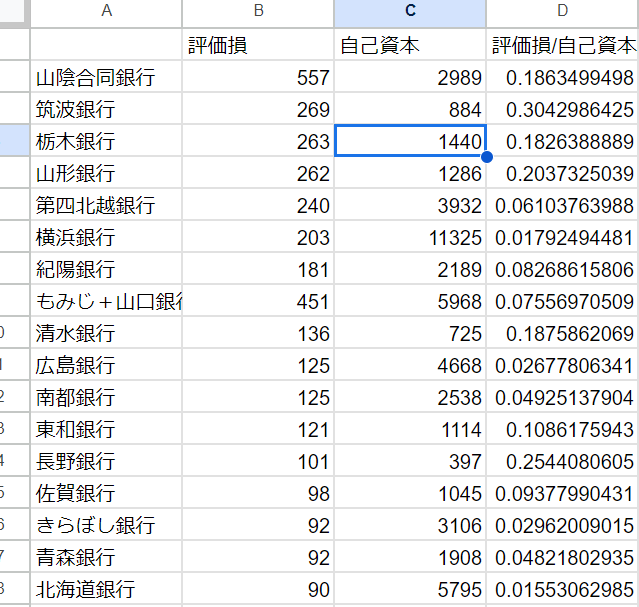The image size is (639, 607).
Task: Click value 125 for 広島銀行
Action: pos(258,365)
